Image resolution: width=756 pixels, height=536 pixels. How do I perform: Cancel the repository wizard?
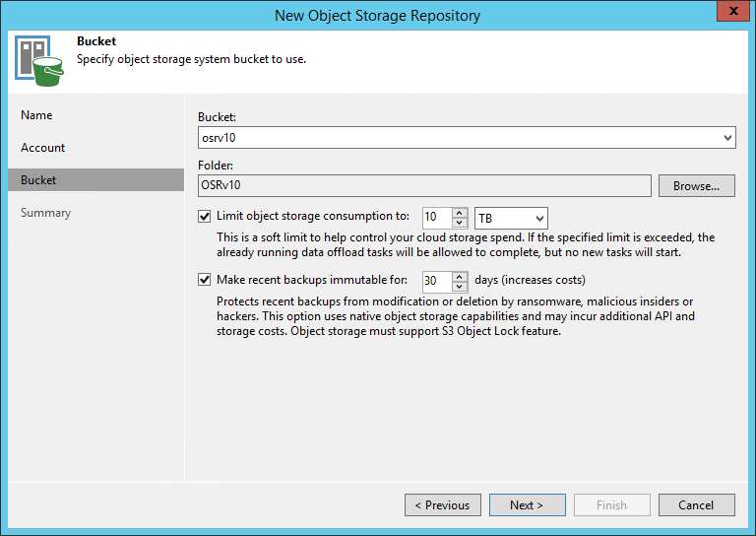(x=696, y=505)
